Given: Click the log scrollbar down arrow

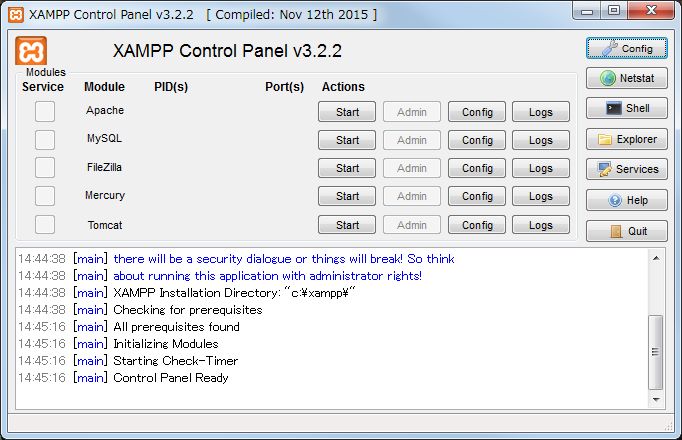Looking at the screenshot, I should coord(656,399).
